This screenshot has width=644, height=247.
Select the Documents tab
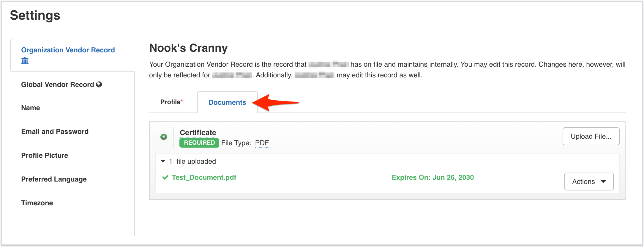[x=227, y=102]
